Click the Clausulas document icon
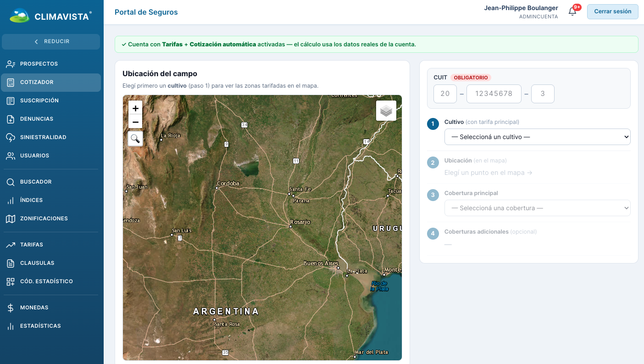Screen dimensions: 644x364 click(11, 263)
